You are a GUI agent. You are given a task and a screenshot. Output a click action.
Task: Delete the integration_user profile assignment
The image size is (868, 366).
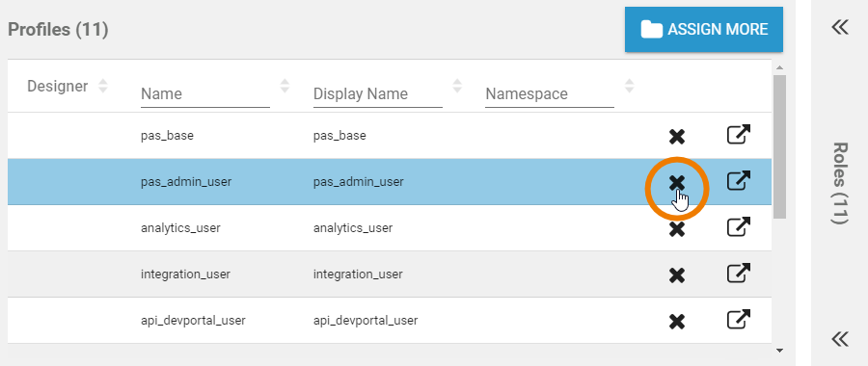tap(676, 275)
